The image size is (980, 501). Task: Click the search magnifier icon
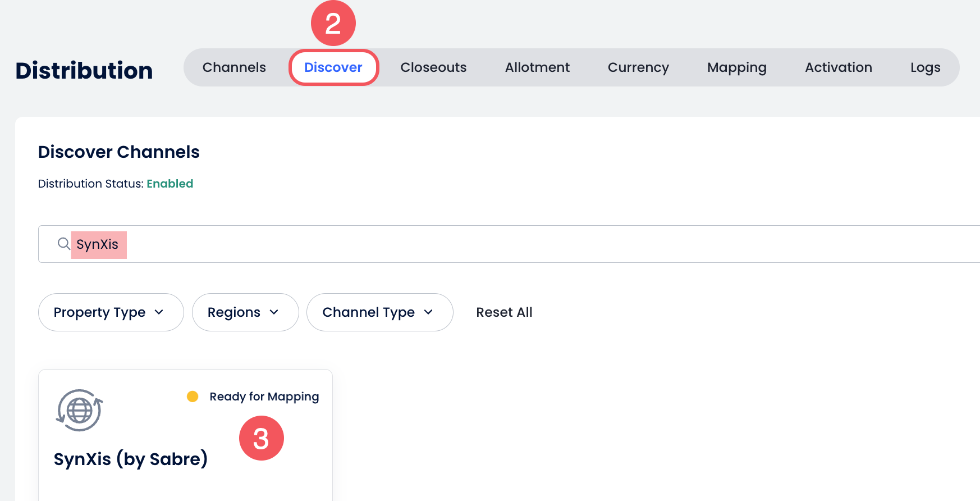63,244
